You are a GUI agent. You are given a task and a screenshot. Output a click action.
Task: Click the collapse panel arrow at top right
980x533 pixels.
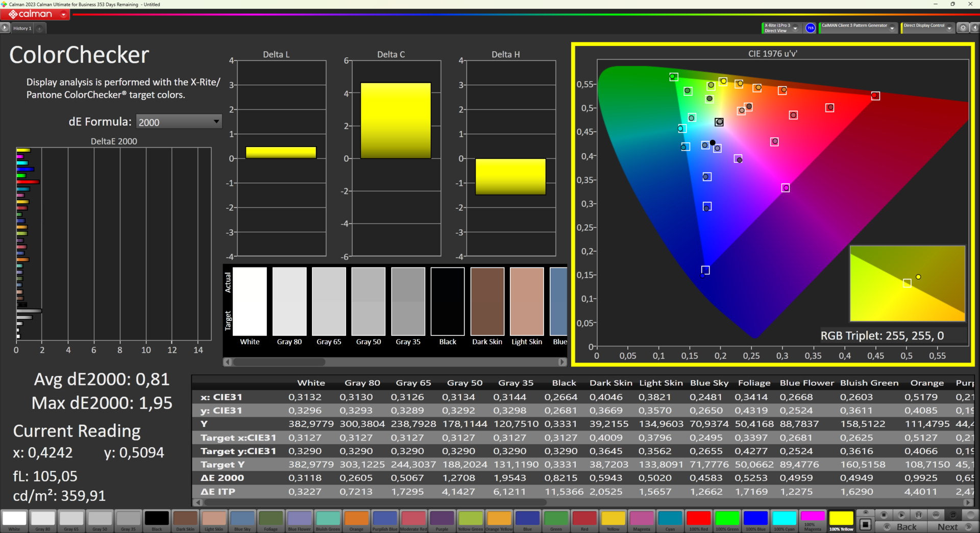974,28
